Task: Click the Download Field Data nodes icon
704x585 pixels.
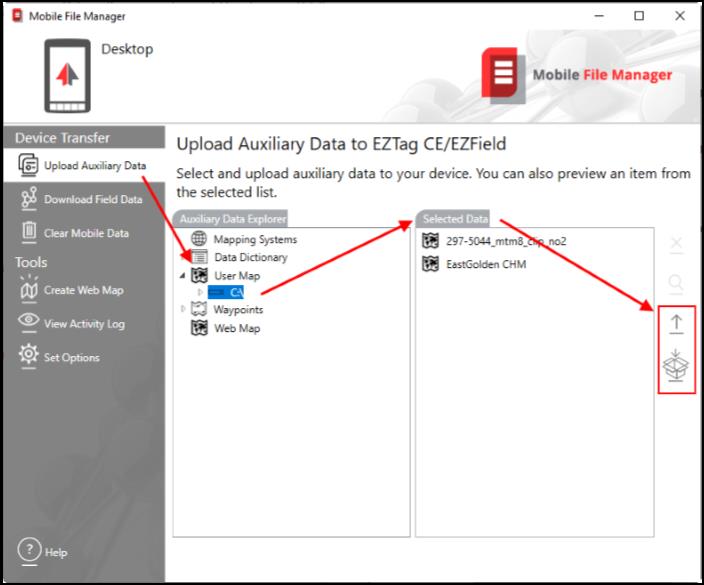Action: coord(29,198)
